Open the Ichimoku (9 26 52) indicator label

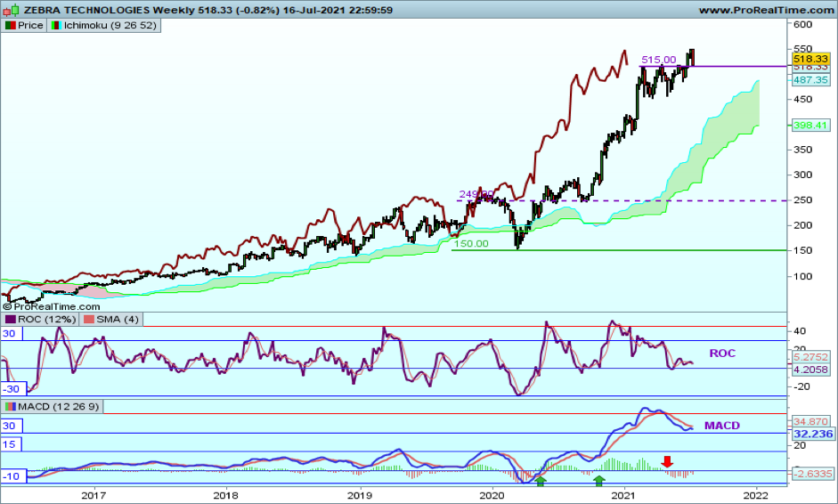point(110,25)
